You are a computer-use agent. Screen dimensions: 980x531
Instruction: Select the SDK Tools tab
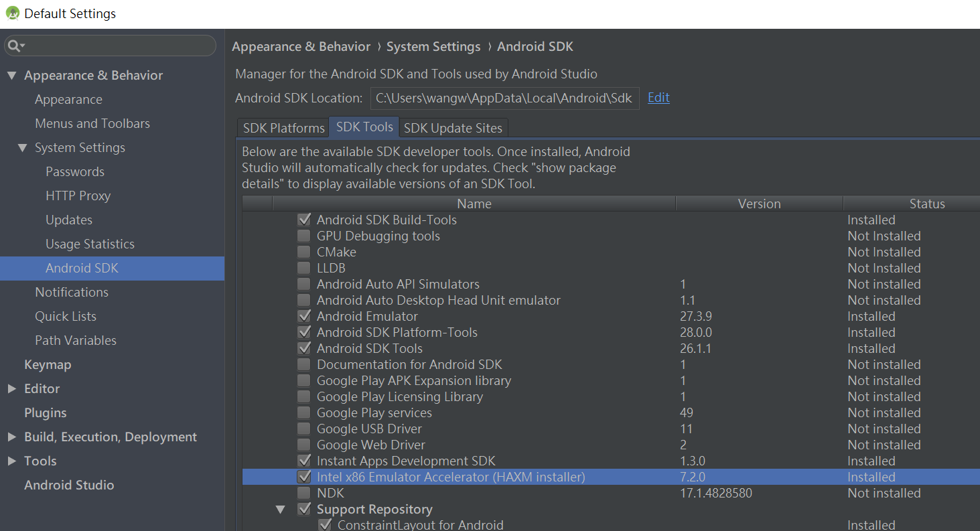coord(364,127)
